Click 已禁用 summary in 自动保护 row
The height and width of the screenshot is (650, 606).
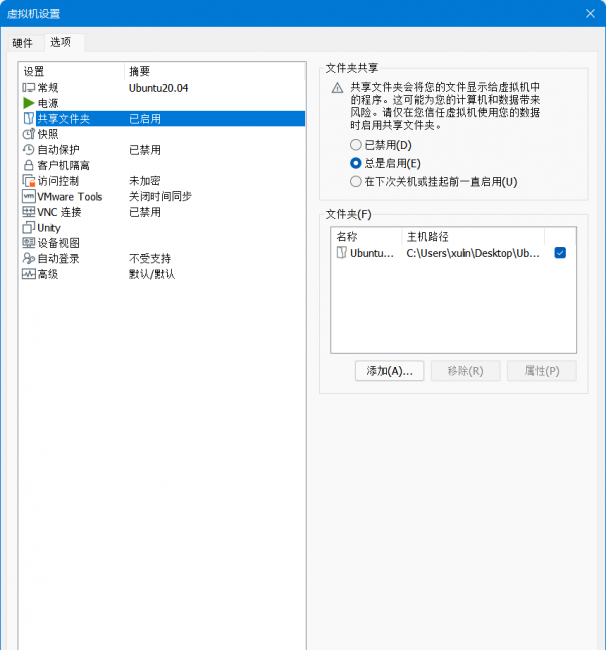pos(144,150)
